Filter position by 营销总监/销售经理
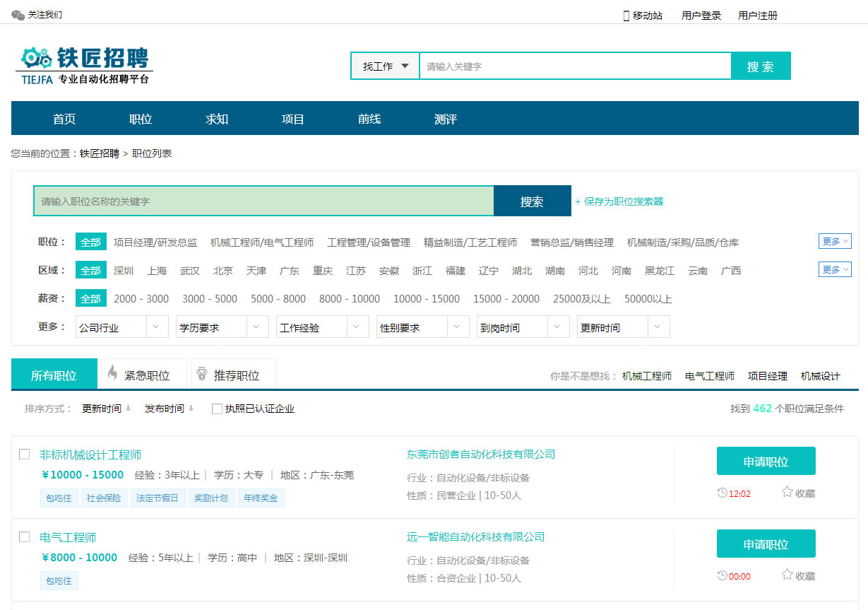868x610 pixels. pyautogui.click(x=572, y=242)
